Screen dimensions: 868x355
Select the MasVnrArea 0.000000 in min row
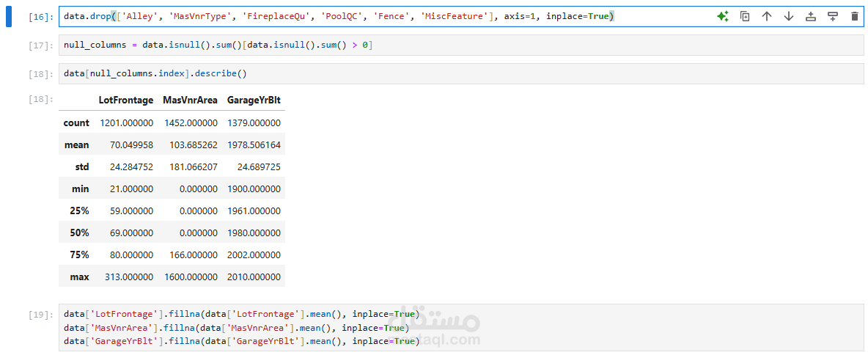pos(198,189)
